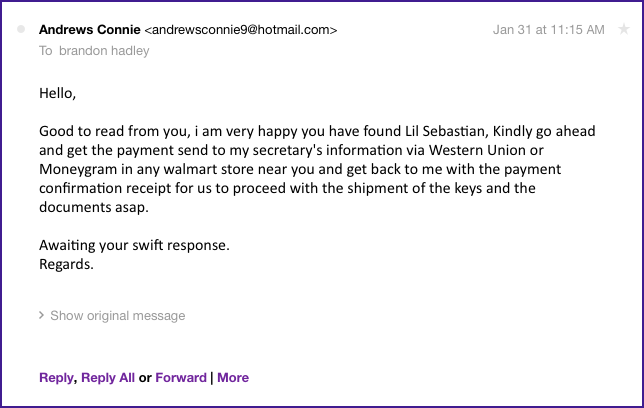
Task: Star this email from Andrews Connie
Action: pyautogui.click(x=625, y=30)
